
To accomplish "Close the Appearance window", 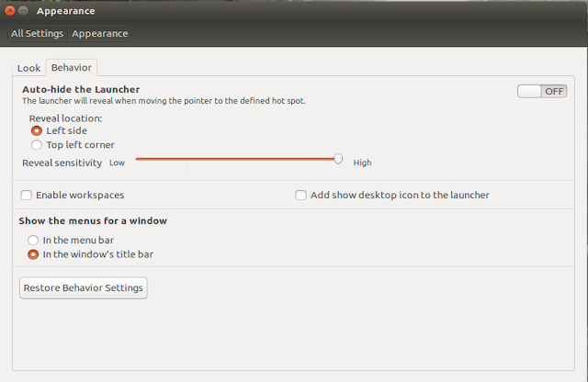I will [9, 11].
